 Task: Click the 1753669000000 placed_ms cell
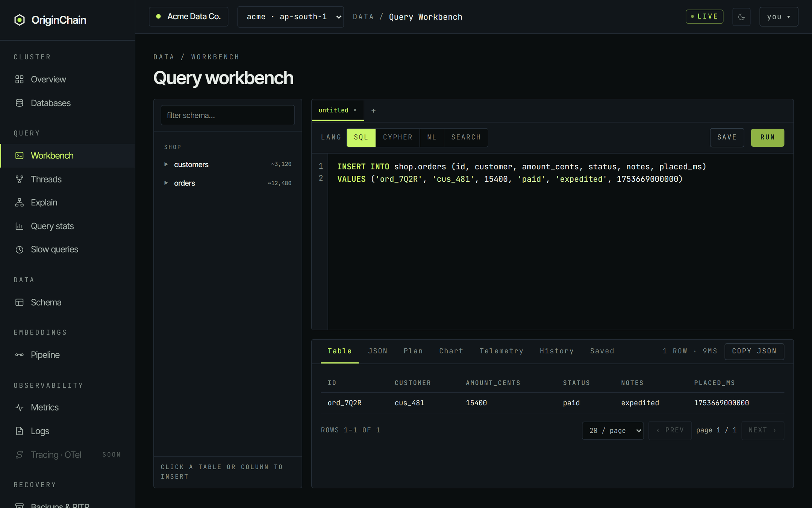[721, 403]
